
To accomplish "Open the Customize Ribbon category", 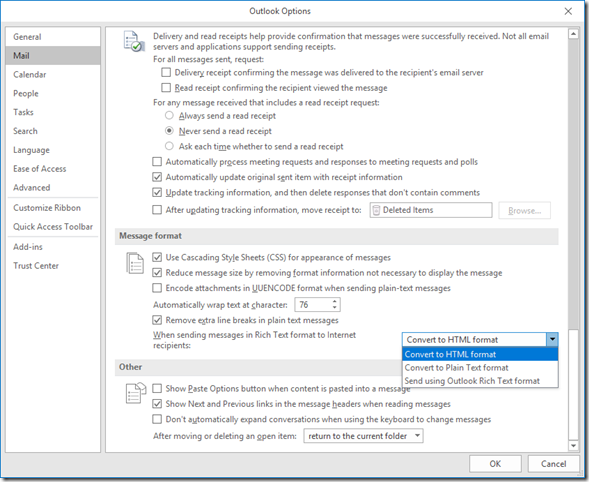I will tap(53, 207).
